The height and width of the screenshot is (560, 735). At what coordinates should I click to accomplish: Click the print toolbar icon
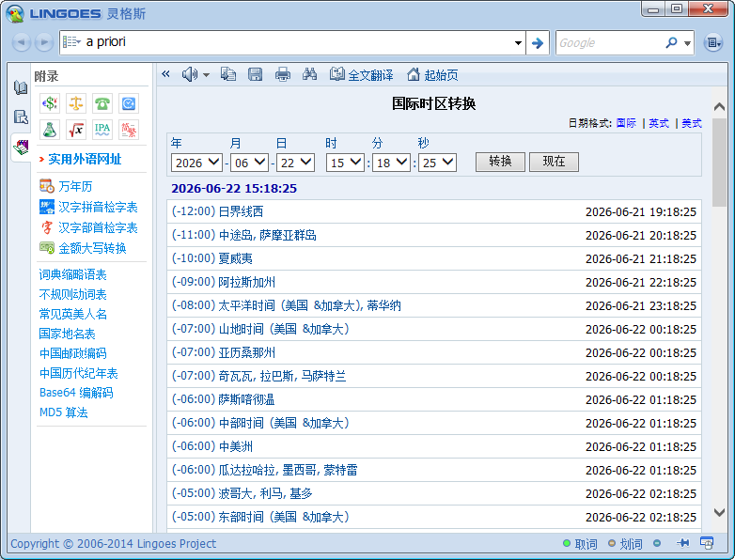[x=283, y=74]
